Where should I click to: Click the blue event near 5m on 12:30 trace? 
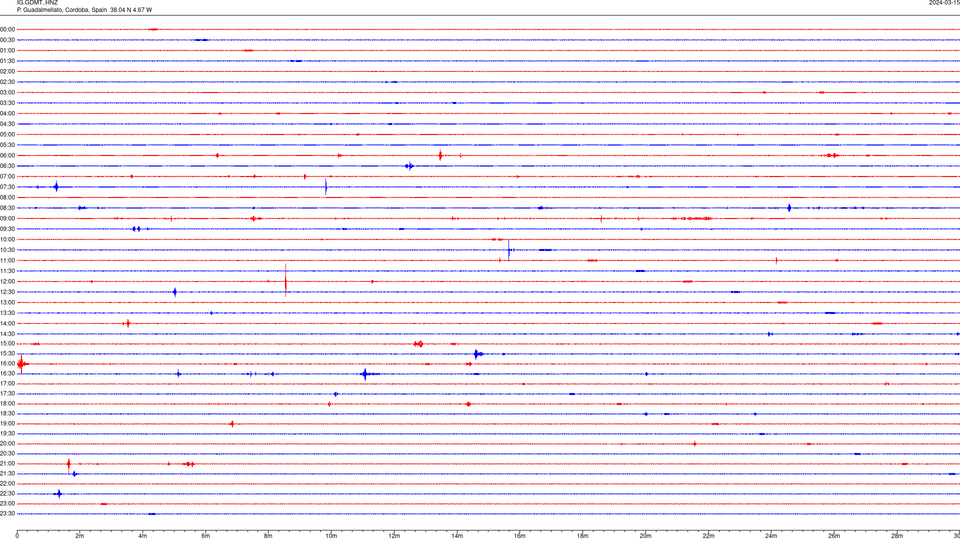coord(175,292)
